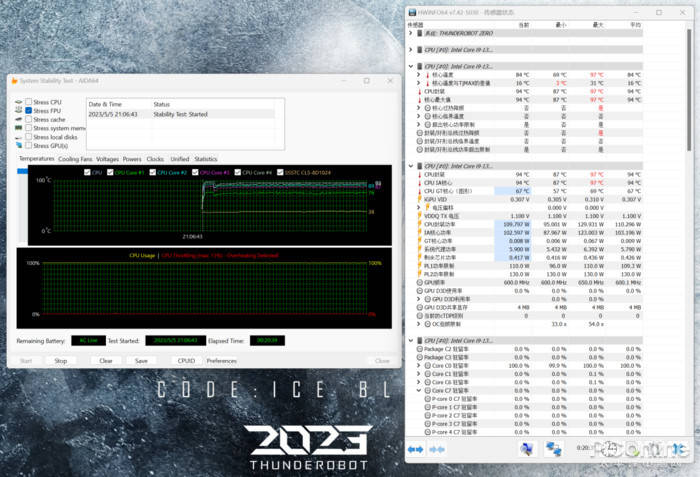Click the close X icon in HWiNFO bottom toolbar
The width and height of the screenshot is (700, 477).
[x=683, y=449]
